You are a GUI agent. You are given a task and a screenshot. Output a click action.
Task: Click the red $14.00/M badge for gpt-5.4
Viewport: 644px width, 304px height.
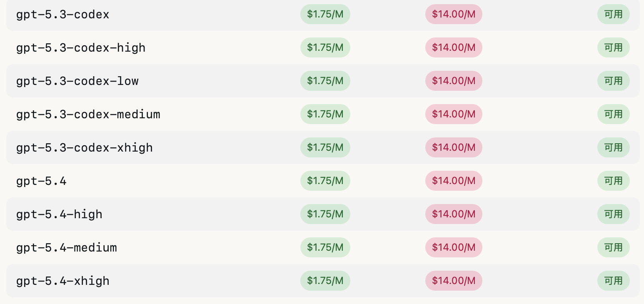[x=453, y=181]
